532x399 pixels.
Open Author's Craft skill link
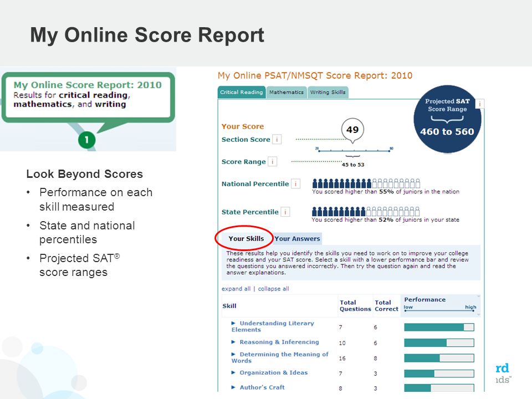pyautogui.click(x=262, y=387)
